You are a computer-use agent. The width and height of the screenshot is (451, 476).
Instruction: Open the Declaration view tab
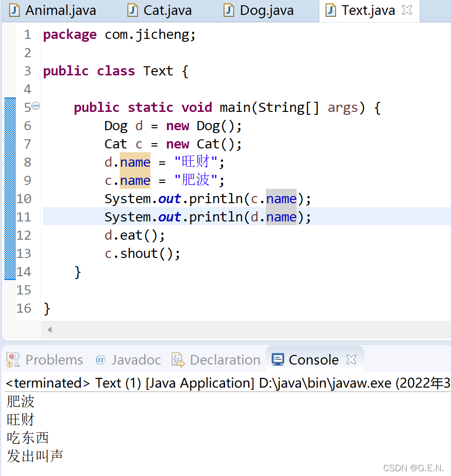pyautogui.click(x=216, y=360)
